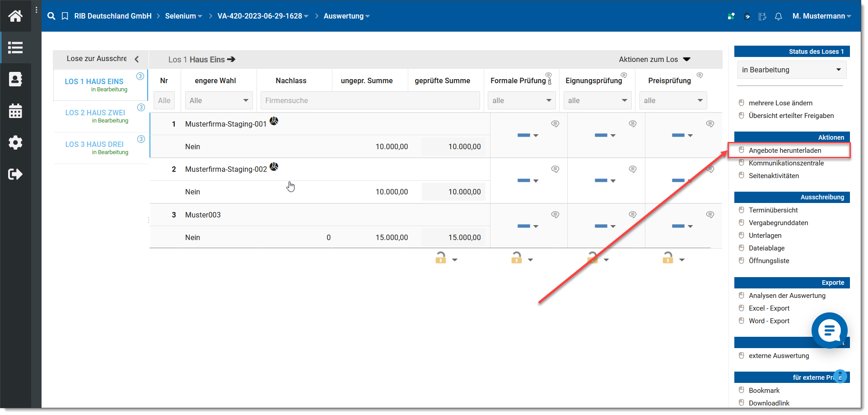Click consortium icon next to Musterfirma-Staging-001

(x=274, y=121)
